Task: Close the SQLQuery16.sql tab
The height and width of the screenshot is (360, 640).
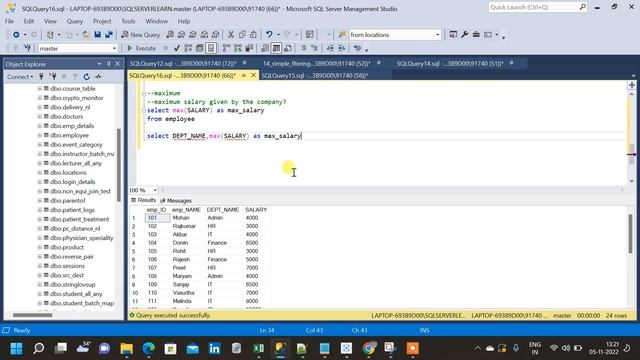Action: tap(253, 76)
